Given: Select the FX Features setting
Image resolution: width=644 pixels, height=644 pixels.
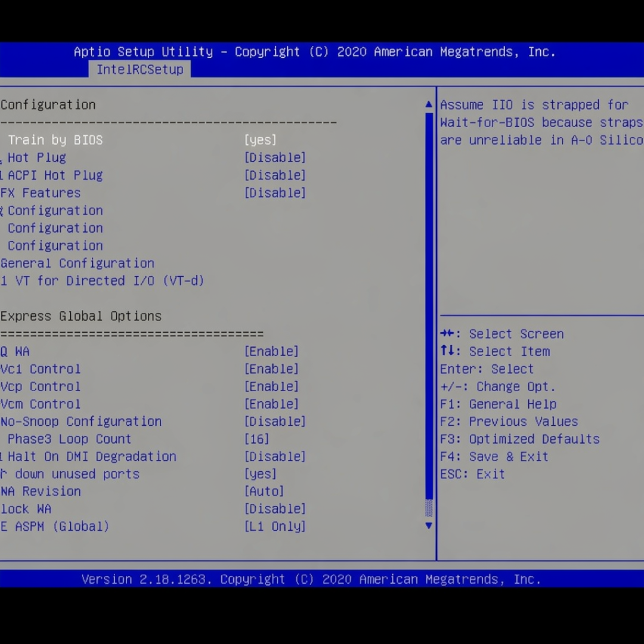Looking at the screenshot, I should pos(41,193).
